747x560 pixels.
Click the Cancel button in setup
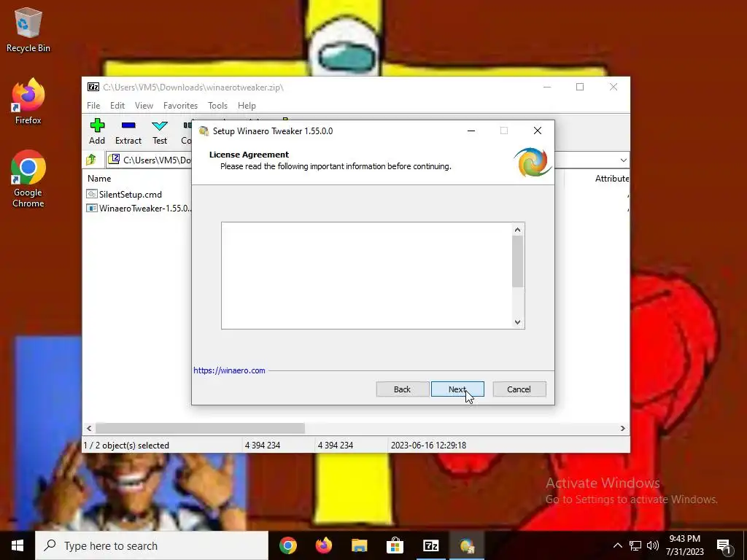(x=519, y=389)
